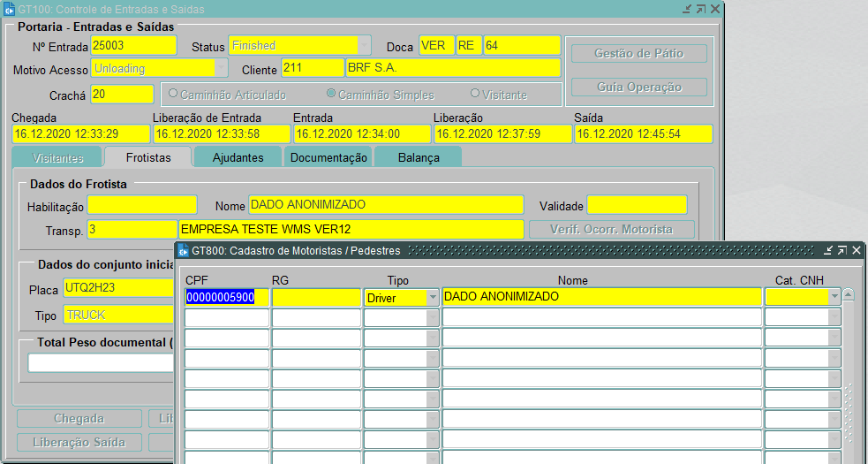
Task: Click the Doca field showing VER
Action: coord(437,45)
